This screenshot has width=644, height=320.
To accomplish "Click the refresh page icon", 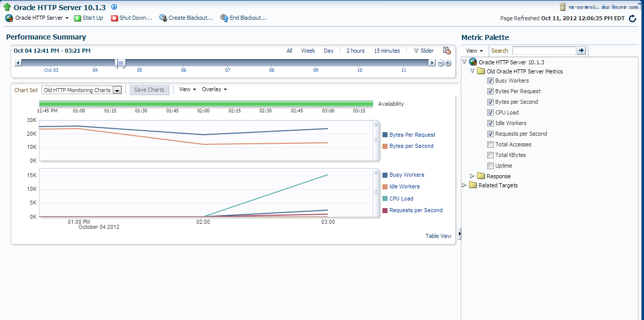I will tap(632, 18).
